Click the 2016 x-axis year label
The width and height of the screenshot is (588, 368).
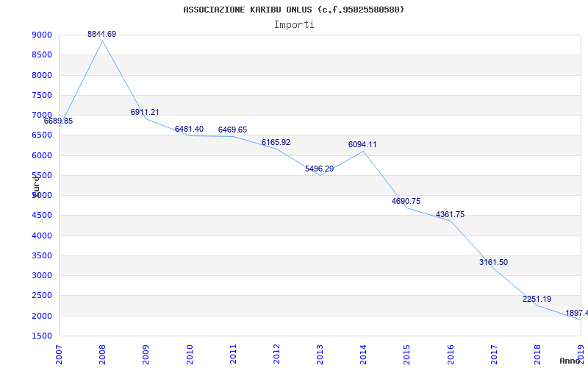451,355
